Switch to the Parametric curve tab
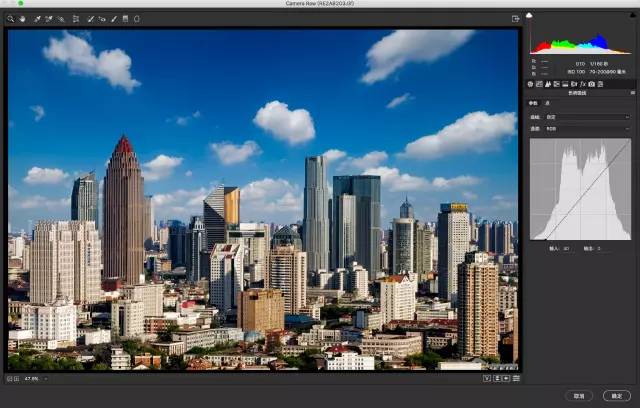This screenshot has width=640, height=408. pos(533,103)
